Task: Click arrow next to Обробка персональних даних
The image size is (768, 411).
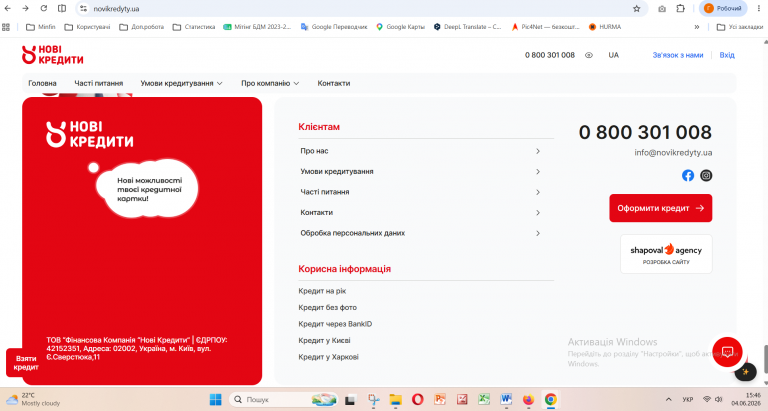Action: click(x=538, y=233)
